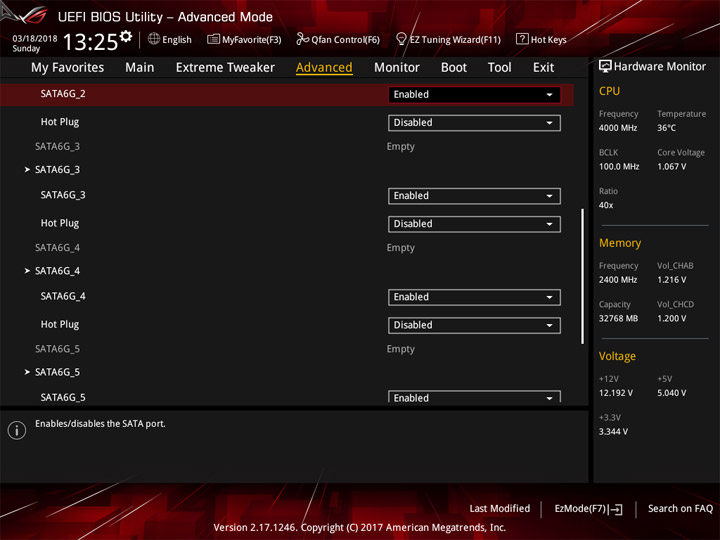Viewport: 720px width, 540px height.
Task: Click the 13:25 clock time
Action: tap(90, 42)
